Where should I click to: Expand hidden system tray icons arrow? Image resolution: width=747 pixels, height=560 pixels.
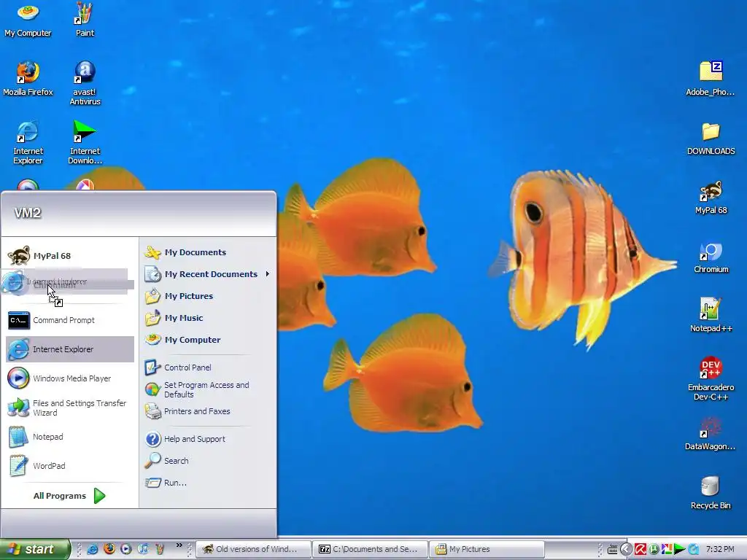coord(627,550)
